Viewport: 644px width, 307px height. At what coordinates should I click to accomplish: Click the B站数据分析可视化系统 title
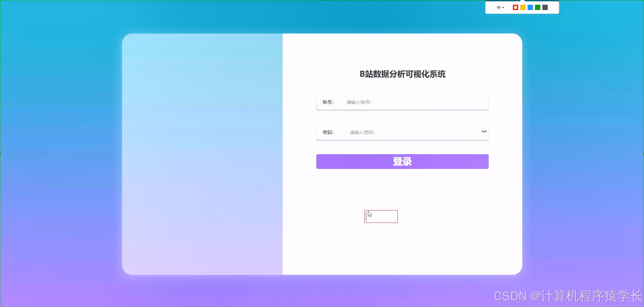coord(402,74)
